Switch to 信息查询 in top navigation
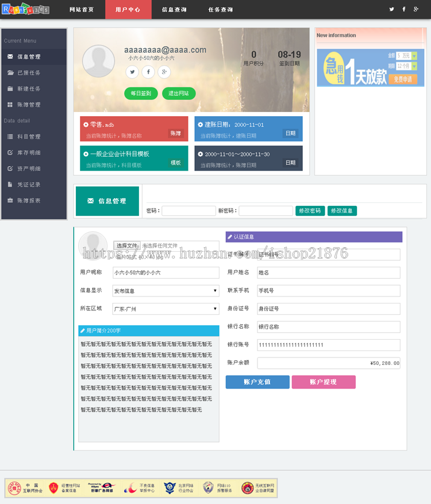This screenshot has height=504, width=431. coord(174,10)
